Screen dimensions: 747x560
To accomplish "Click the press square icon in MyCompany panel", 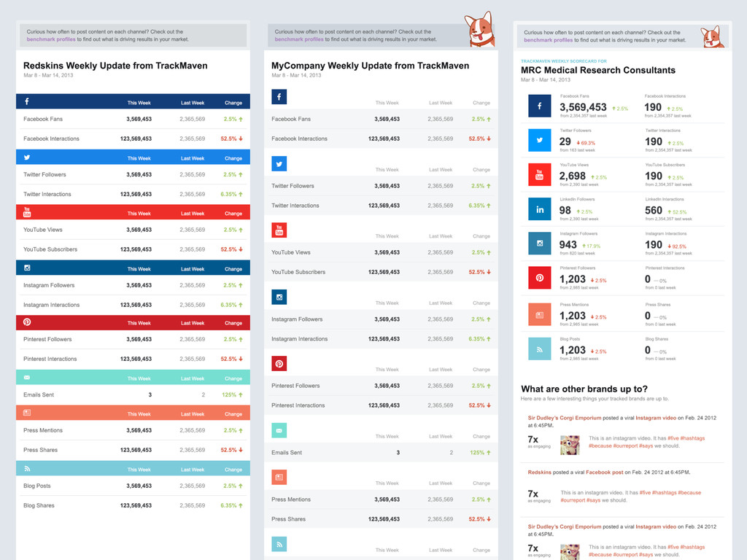I will click(x=279, y=477).
